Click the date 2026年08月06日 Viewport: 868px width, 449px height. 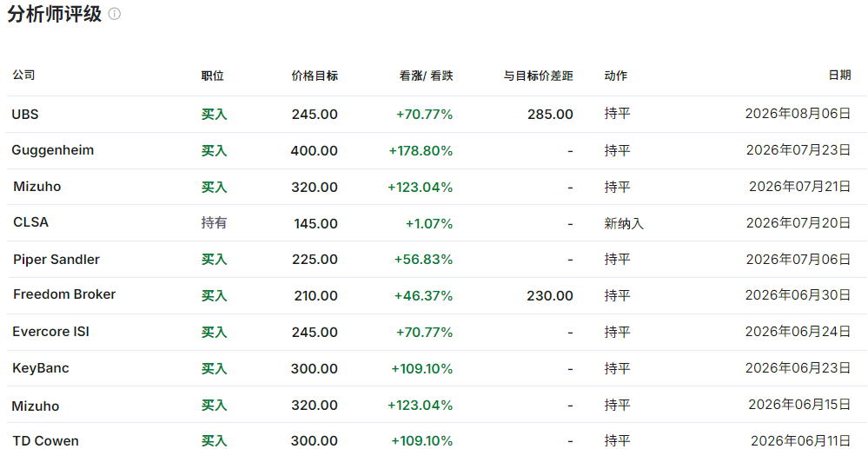(798, 114)
